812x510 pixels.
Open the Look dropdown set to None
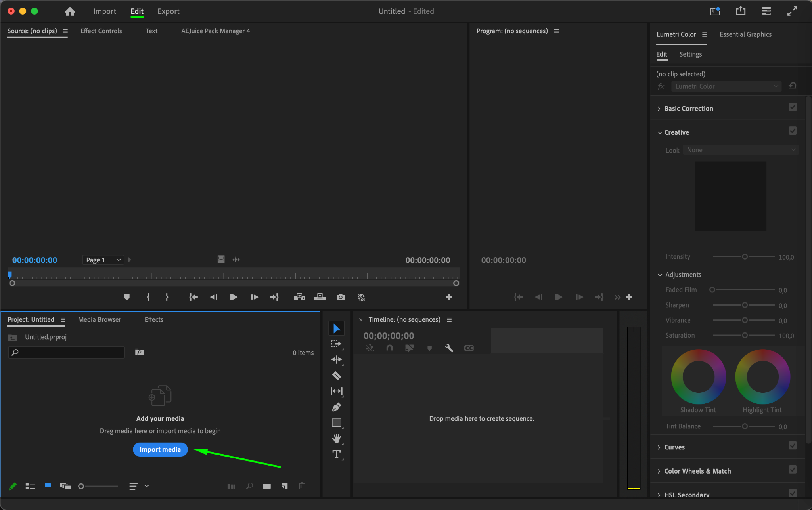[x=741, y=150]
